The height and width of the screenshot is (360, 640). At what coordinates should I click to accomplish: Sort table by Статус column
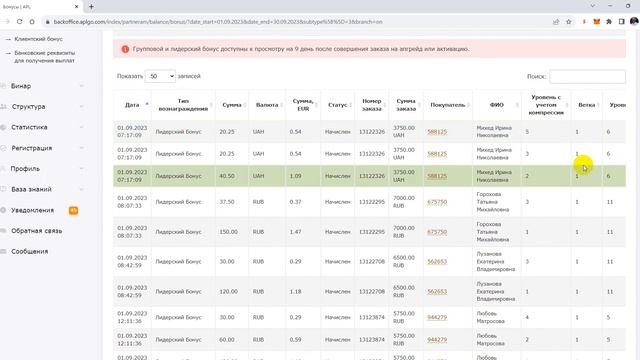tap(338, 105)
